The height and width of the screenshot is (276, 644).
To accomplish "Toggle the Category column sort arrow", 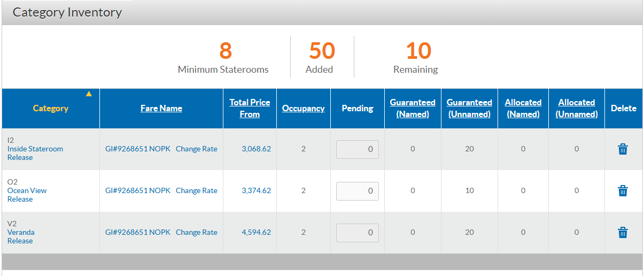I will pos(89,94).
